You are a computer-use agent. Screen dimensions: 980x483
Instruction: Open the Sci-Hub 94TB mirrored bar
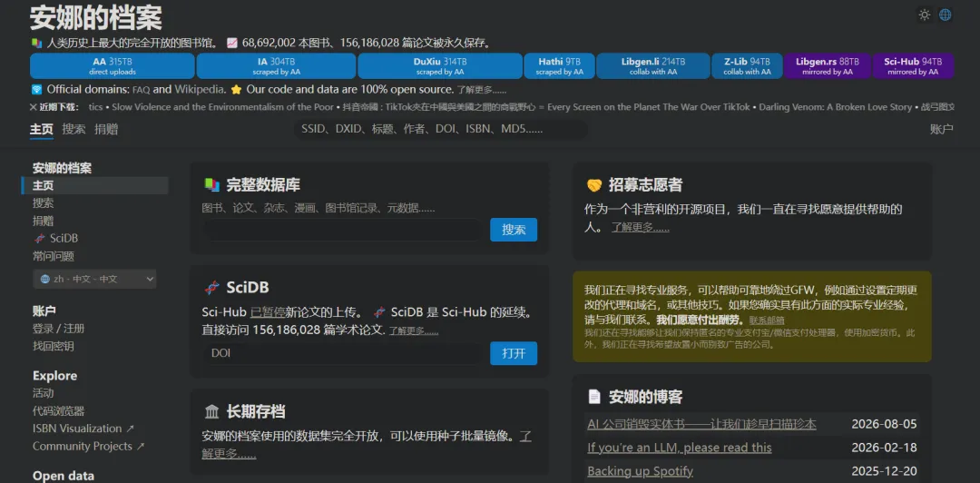click(x=913, y=66)
